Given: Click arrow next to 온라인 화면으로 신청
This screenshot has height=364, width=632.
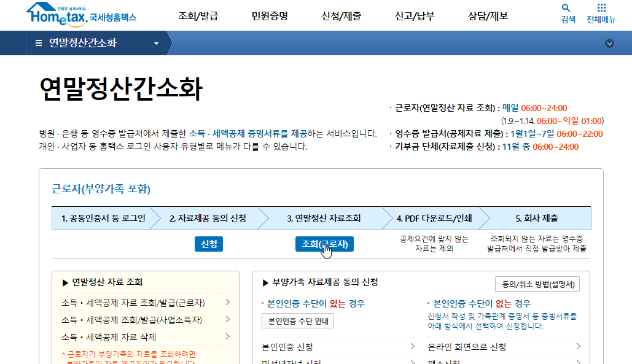Looking at the screenshot, I should [578, 347].
